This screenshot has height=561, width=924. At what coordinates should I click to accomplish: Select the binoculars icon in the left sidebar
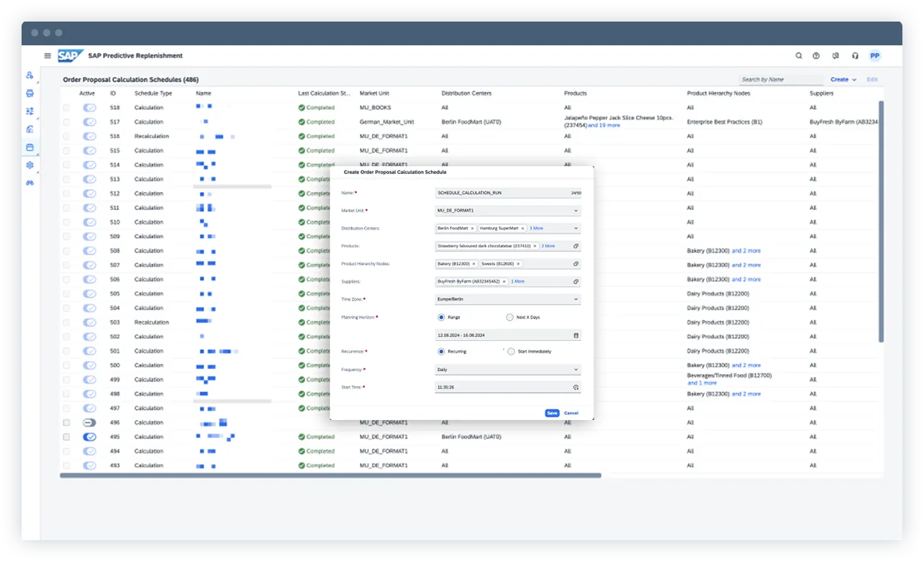pos(30,182)
